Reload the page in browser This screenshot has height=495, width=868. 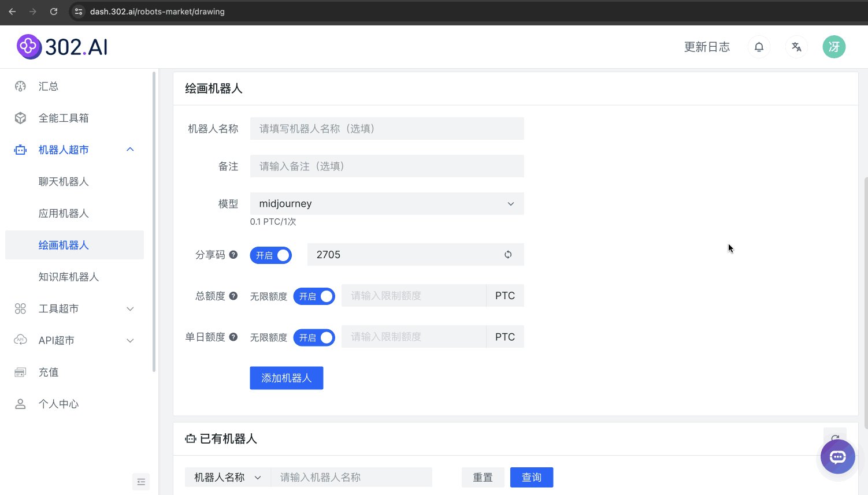[54, 12]
